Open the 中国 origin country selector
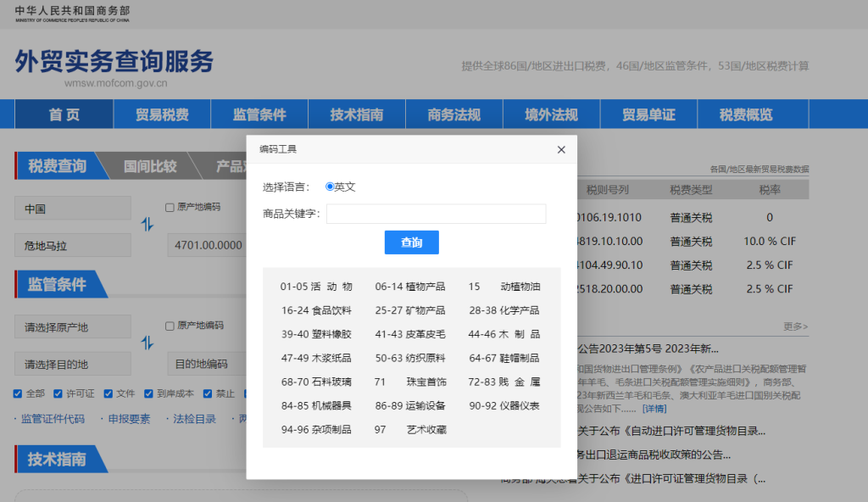 (x=73, y=209)
